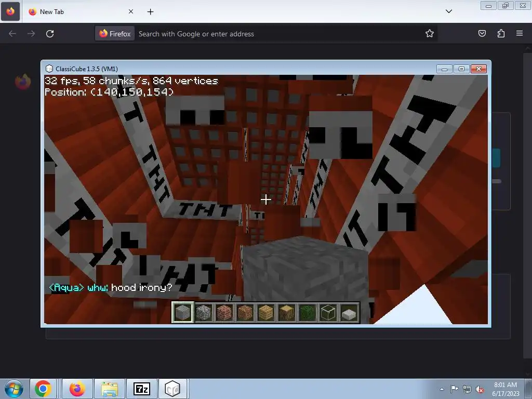This screenshot has height=399, width=532.
Task: Open the clock showing 8:01 AM
Action: coord(506,389)
